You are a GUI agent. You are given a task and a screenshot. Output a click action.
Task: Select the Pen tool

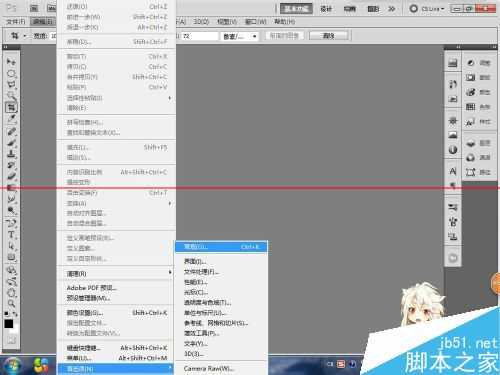[11, 223]
